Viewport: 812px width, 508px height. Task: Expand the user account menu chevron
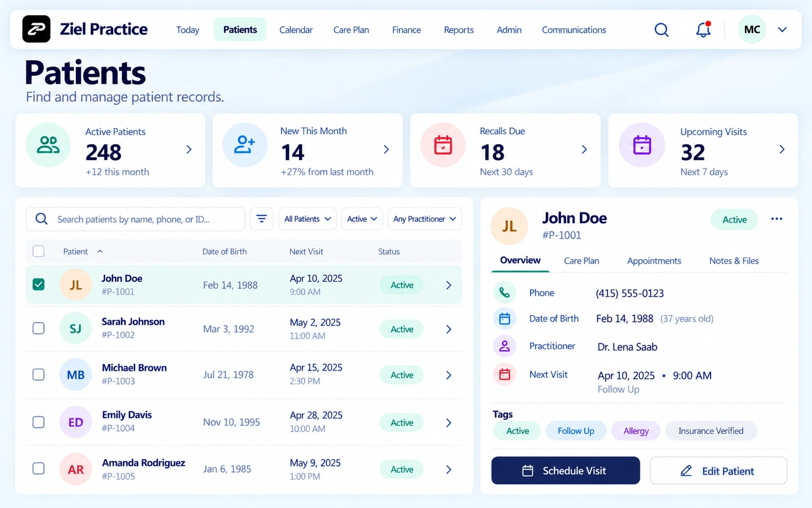pos(782,30)
